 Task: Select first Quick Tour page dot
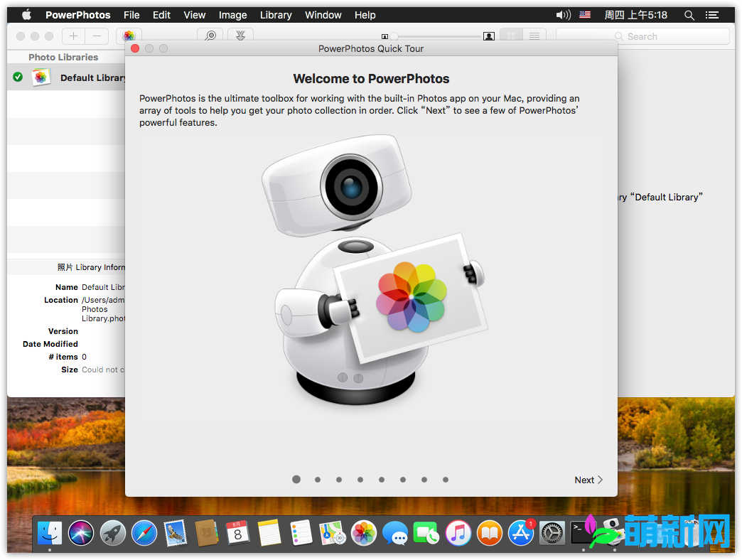[x=296, y=480]
